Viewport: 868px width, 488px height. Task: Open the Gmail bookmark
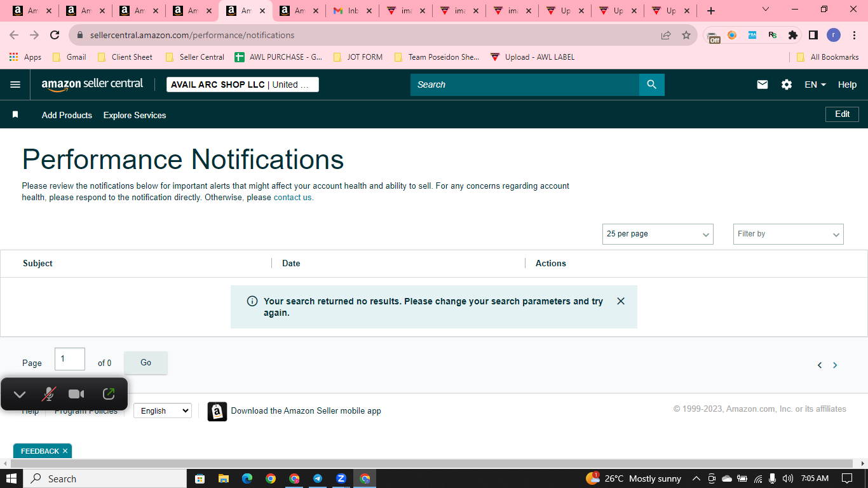point(69,57)
